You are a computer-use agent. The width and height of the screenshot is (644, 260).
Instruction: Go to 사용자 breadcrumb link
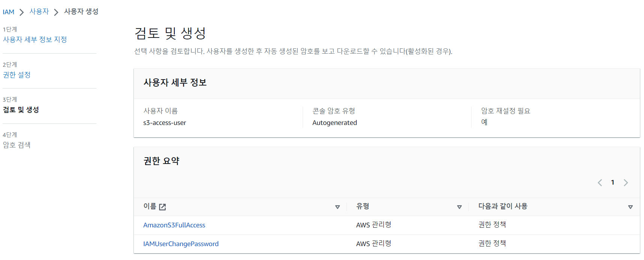(39, 12)
